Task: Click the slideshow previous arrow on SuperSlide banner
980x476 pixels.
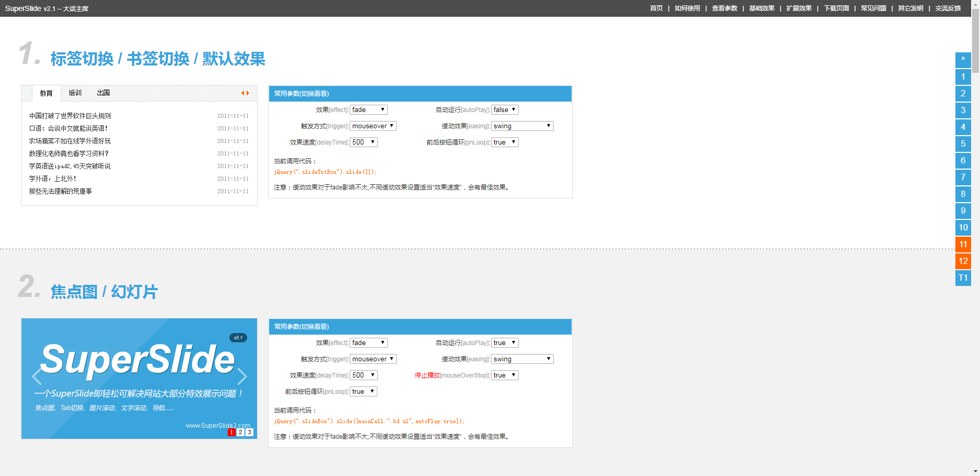Action: point(37,376)
